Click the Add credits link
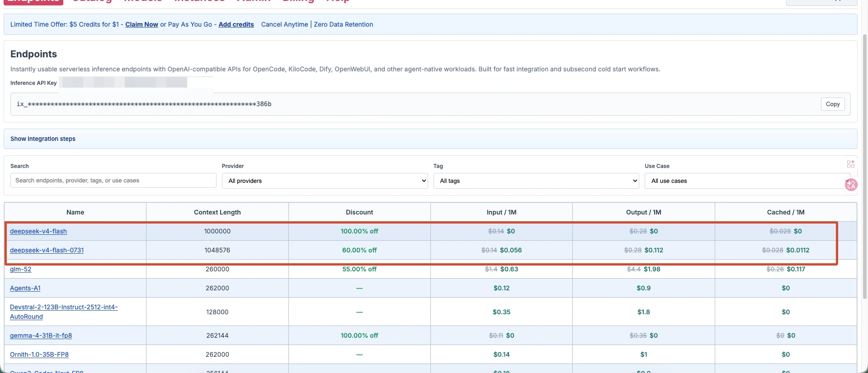This screenshot has height=373, width=868. (x=236, y=24)
